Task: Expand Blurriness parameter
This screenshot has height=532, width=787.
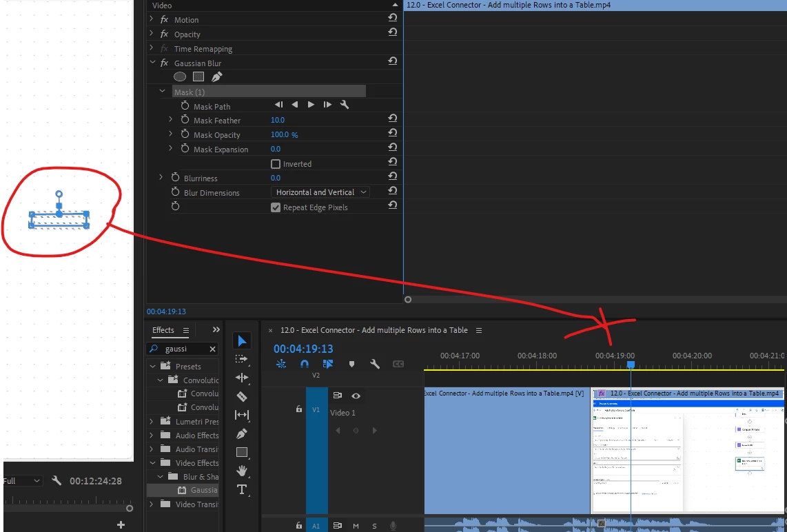Action: coord(161,177)
